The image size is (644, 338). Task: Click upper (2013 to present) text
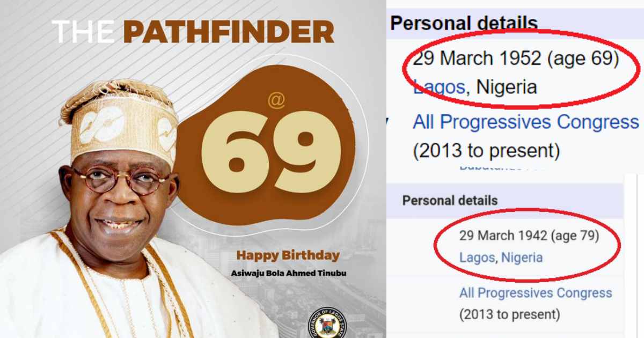(x=486, y=151)
